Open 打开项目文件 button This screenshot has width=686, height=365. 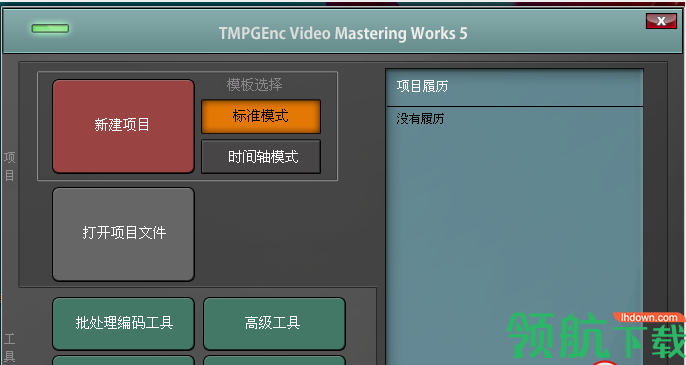[x=123, y=234]
